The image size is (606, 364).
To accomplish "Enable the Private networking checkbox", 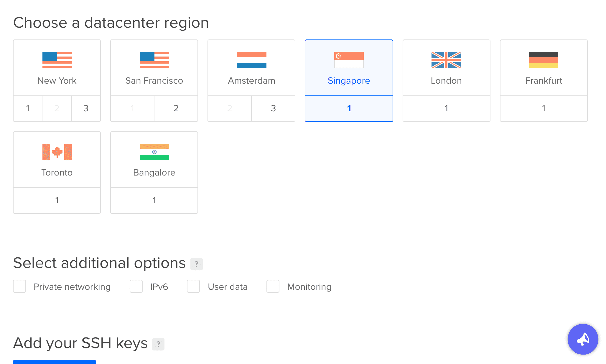I will click(19, 286).
